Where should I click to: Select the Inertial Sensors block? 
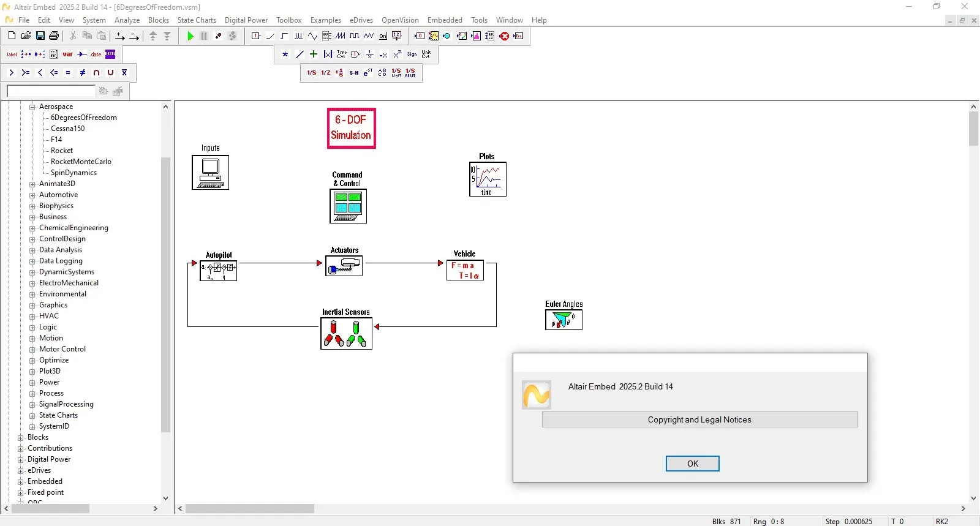tap(346, 334)
